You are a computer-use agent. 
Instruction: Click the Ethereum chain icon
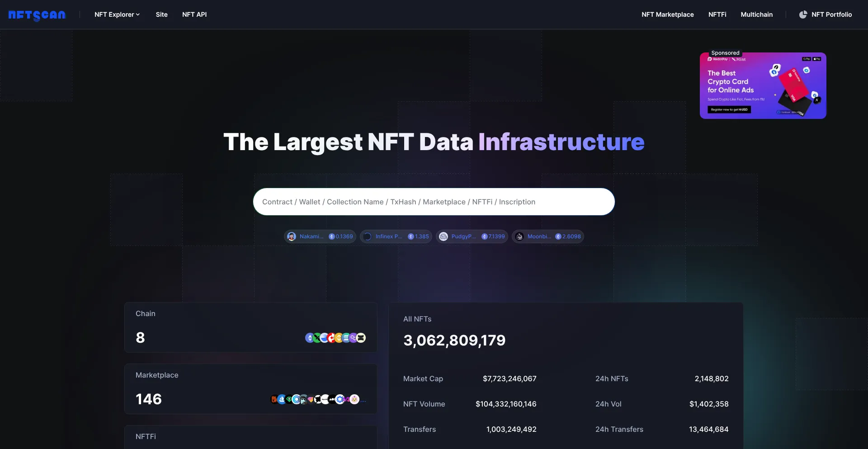[310, 338]
